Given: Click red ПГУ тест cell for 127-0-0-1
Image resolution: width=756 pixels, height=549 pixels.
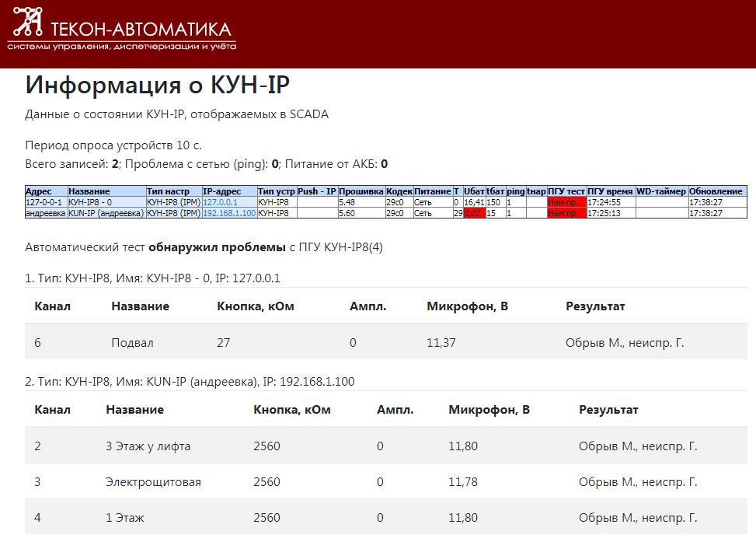Looking at the screenshot, I should (566, 202).
